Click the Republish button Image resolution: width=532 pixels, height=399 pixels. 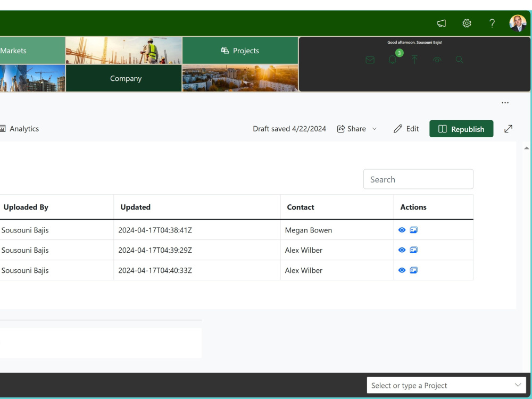(x=461, y=128)
